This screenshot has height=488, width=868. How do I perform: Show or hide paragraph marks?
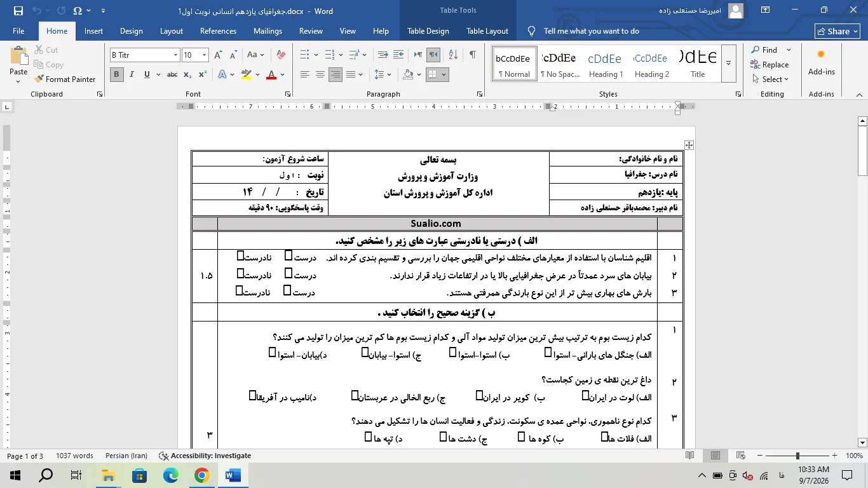click(472, 55)
